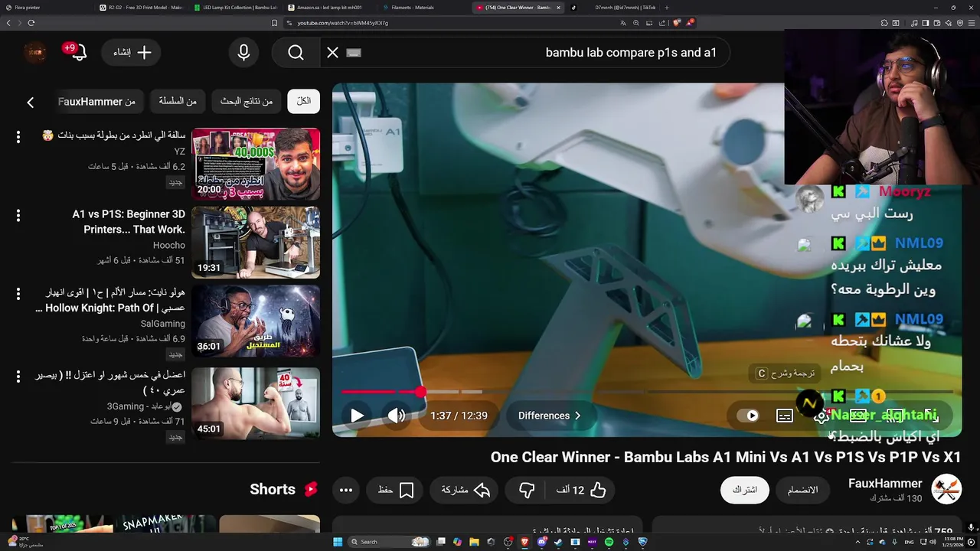Image resolution: width=980 pixels, height=551 pixels.
Task: Like the video thumbs-up button
Action: [582, 490]
